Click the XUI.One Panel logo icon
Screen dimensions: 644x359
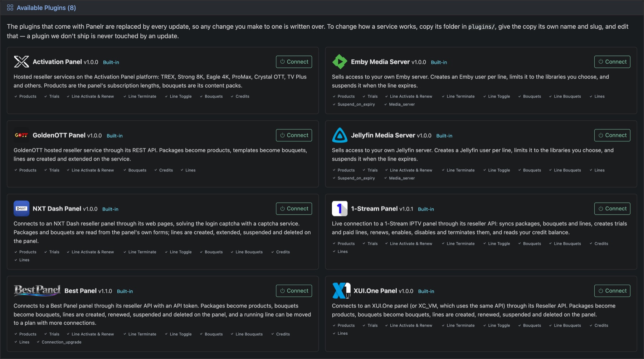(x=341, y=290)
